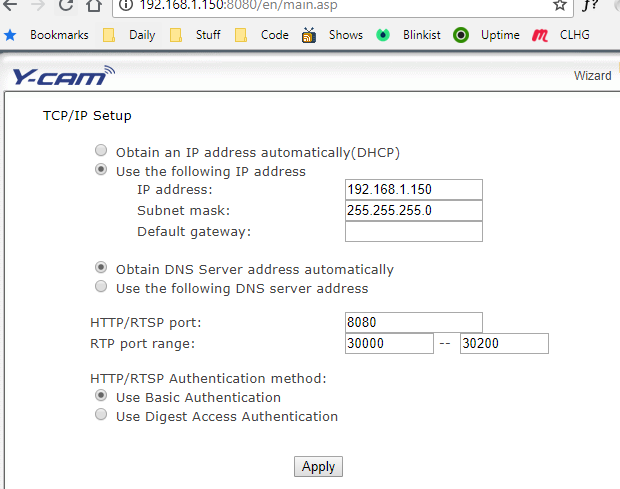Expand the Stuff bookmarks folder
Screen dimensions: 620x489
(196, 35)
